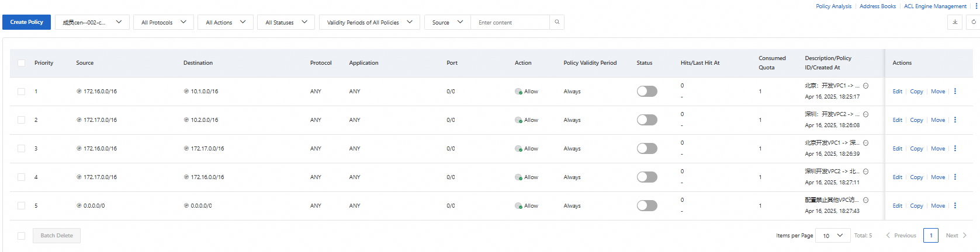
Task: Check the select-all checkbox in table header
Action: tap(22, 63)
